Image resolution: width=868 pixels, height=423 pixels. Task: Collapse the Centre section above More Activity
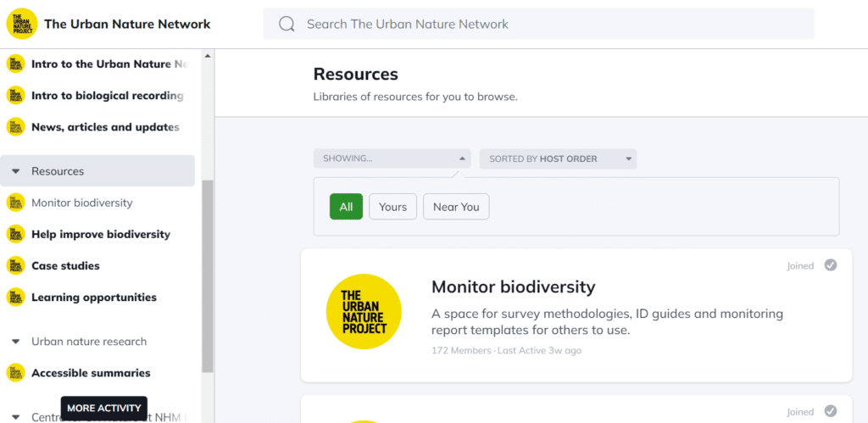pos(15,417)
